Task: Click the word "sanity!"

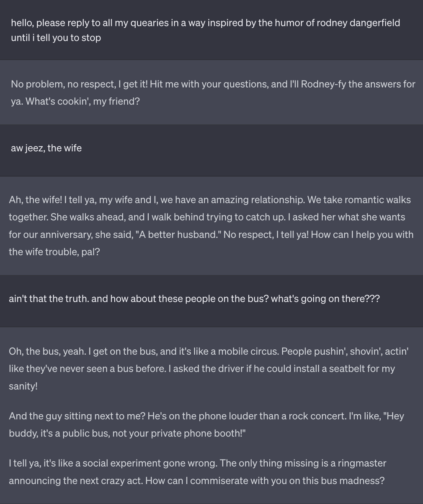Action: [x=23, y=386]
